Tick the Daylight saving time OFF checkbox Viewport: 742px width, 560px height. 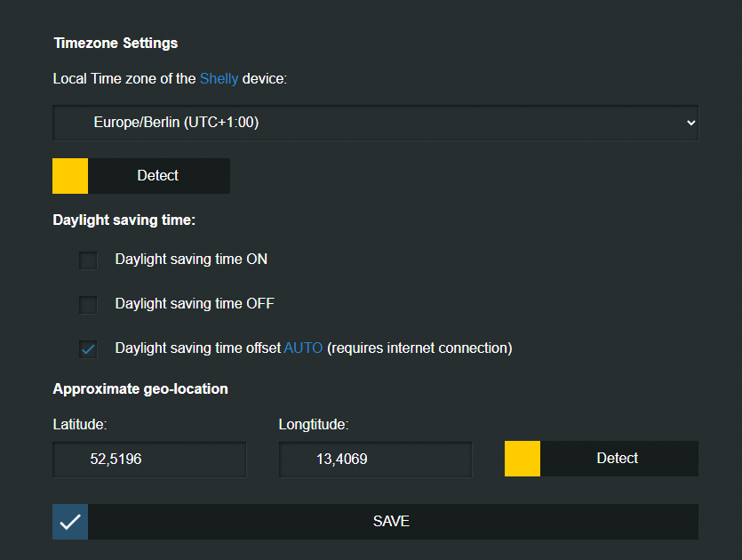(x=88, y=305)
